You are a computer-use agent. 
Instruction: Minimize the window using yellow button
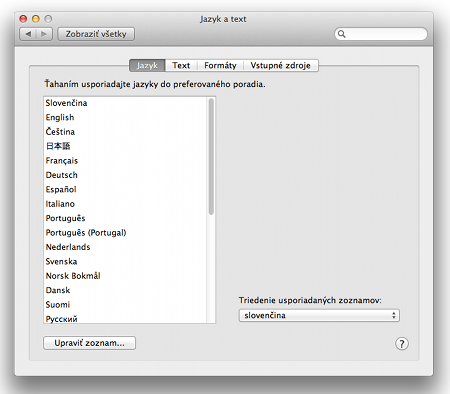click(36, 19)
